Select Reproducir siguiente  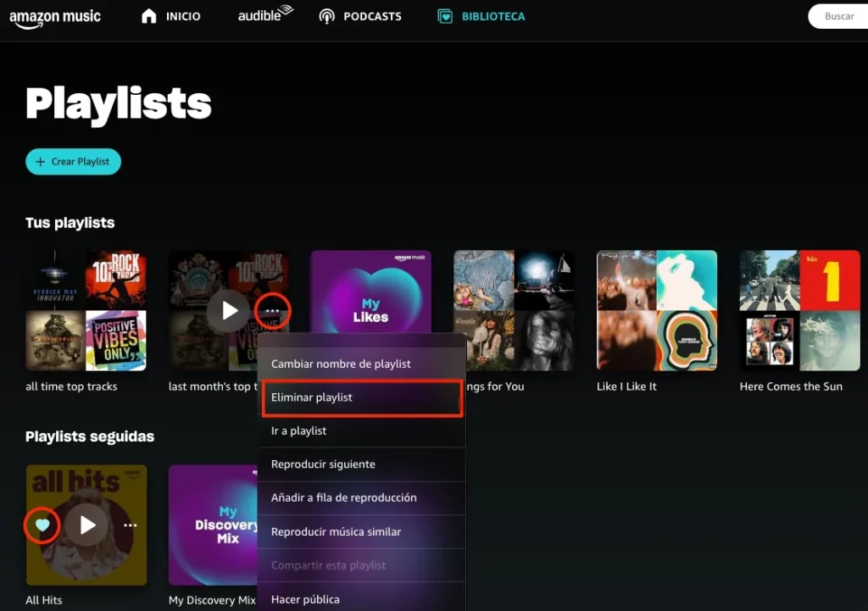click(x=361, y=464)
